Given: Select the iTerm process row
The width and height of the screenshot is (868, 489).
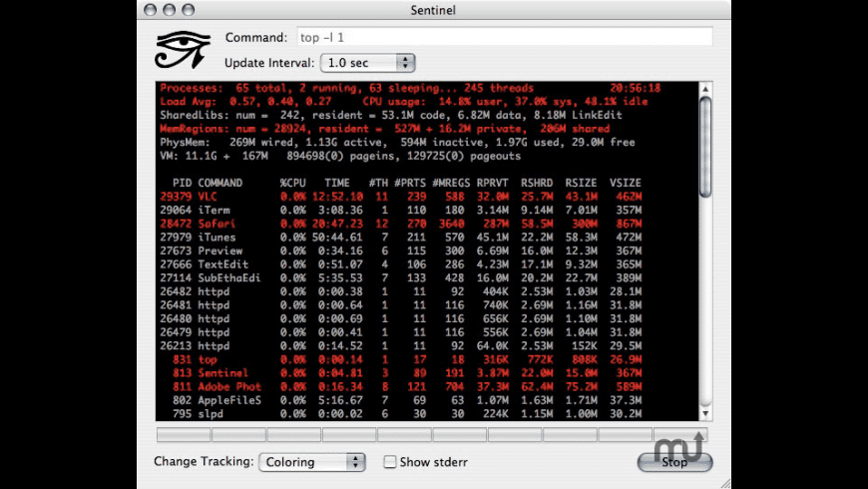Looking at the screenshot, I should (x=401, y=211).
